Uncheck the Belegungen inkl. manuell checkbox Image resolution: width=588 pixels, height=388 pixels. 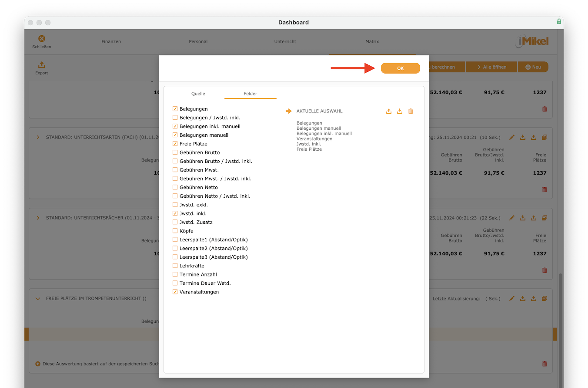(x=175, y=126)
